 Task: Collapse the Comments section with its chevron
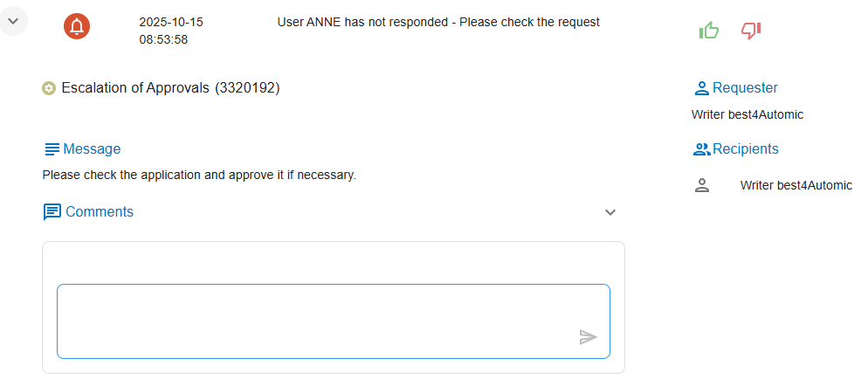610,212
